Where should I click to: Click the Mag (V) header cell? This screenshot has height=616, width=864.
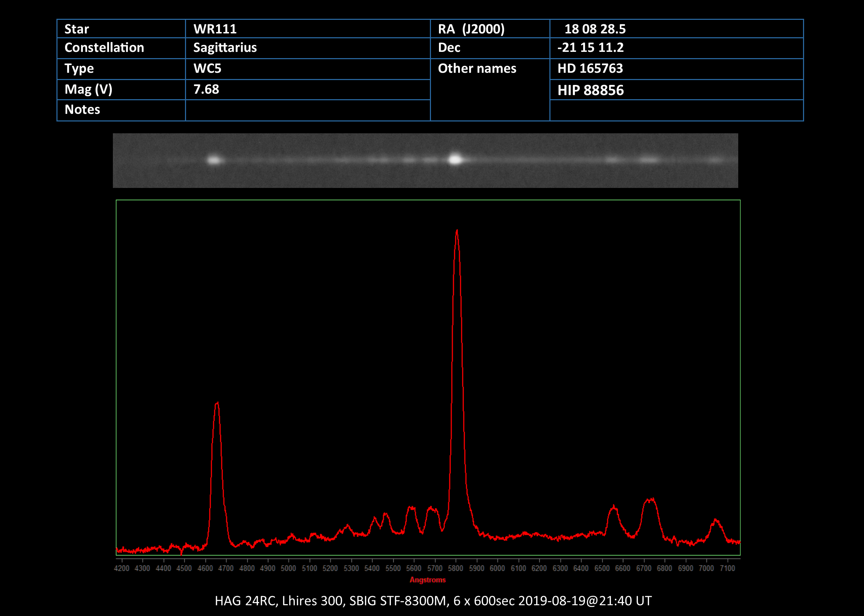pyautogui.click(x=88, y=89)
